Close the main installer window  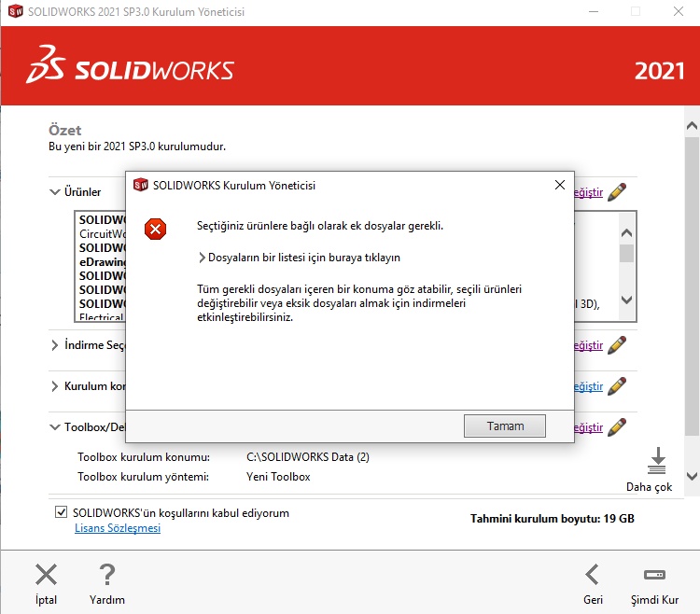[x=679, y=11]
